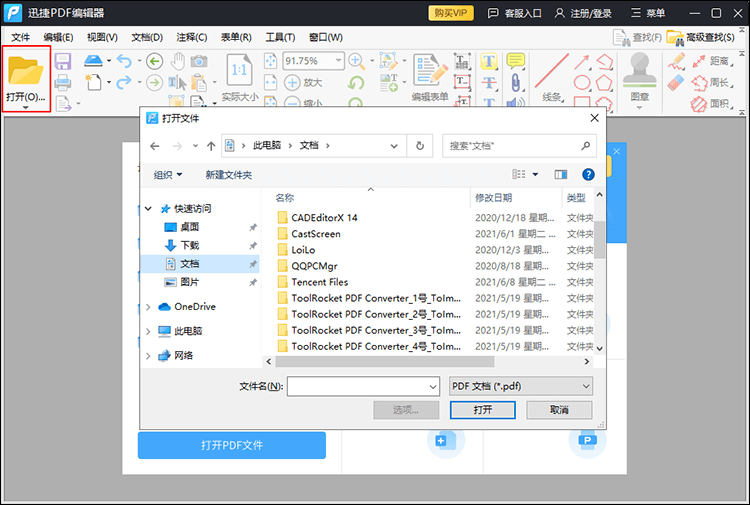Open the zoom percentage 91.75% dropdown
Image resolution: width=750 pixels, height=505 pixels.
pos(338,61)
